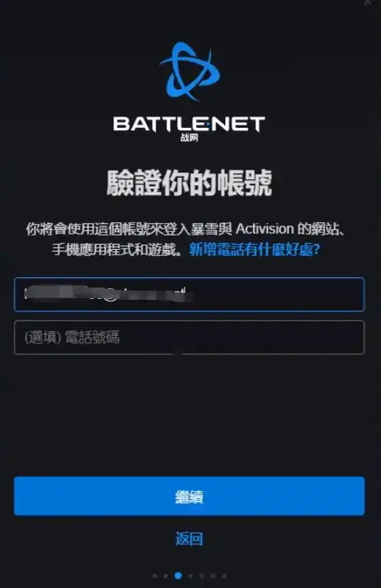Focus the blurred email address field

point(189,294)
